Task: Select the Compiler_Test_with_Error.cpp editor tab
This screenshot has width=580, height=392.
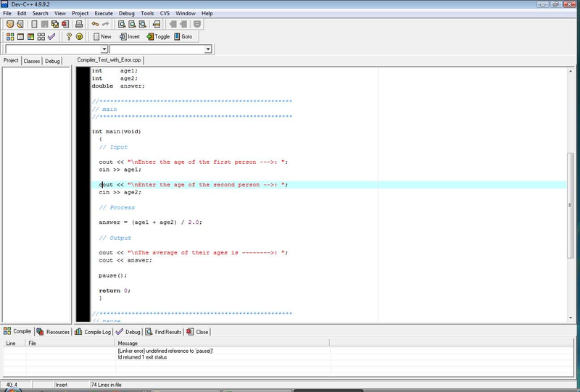Action: pos(109,60)
